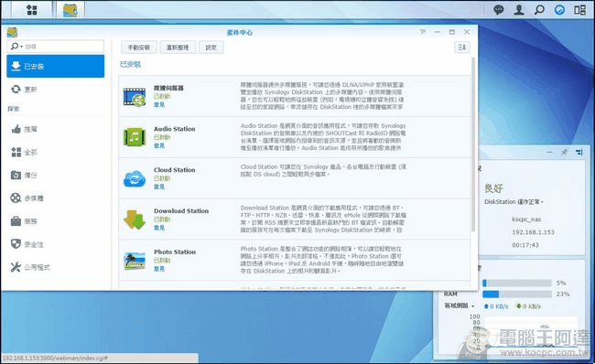Open the notifications speech bubble icon

click(x=499, y=10)
